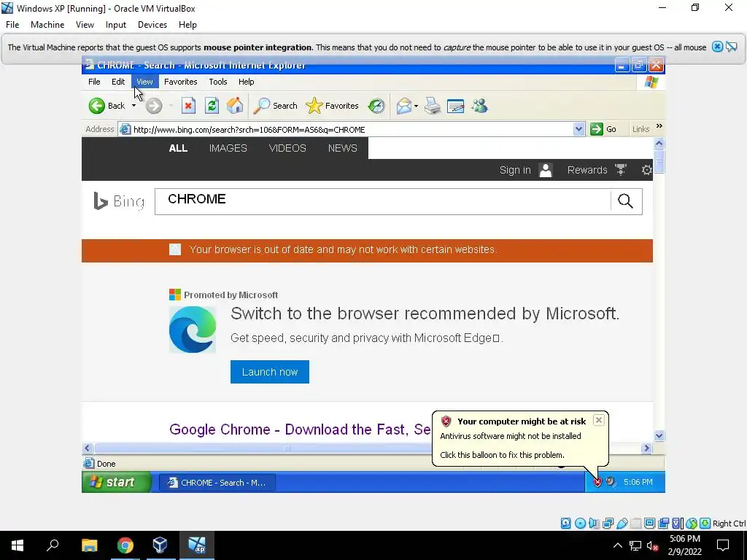Open File Explorer from Windows taskbar
This screenshot has height=560, width=747.
[89, 545]
